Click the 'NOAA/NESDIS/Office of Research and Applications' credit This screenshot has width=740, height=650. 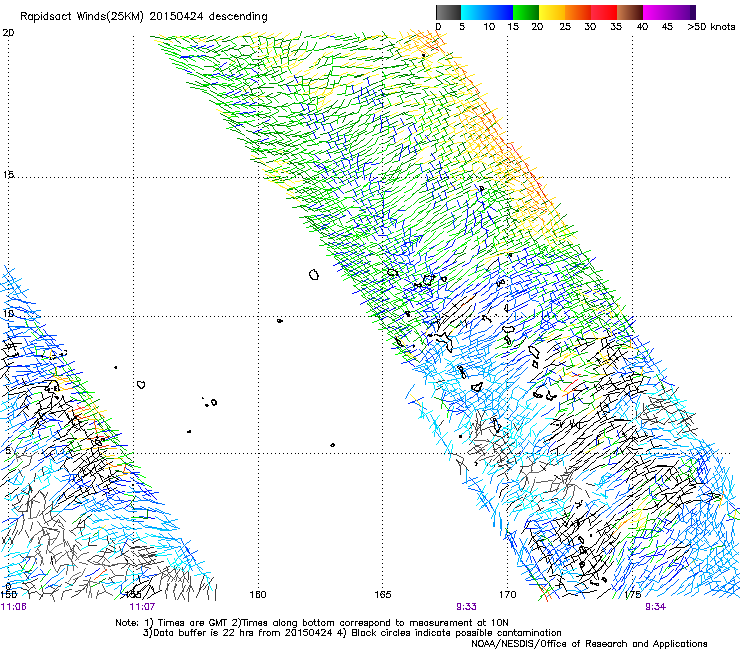589,644
